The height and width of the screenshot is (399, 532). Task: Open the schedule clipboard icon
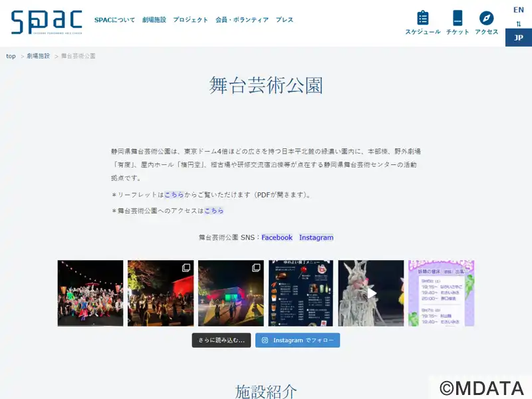[x=423, y=18]
